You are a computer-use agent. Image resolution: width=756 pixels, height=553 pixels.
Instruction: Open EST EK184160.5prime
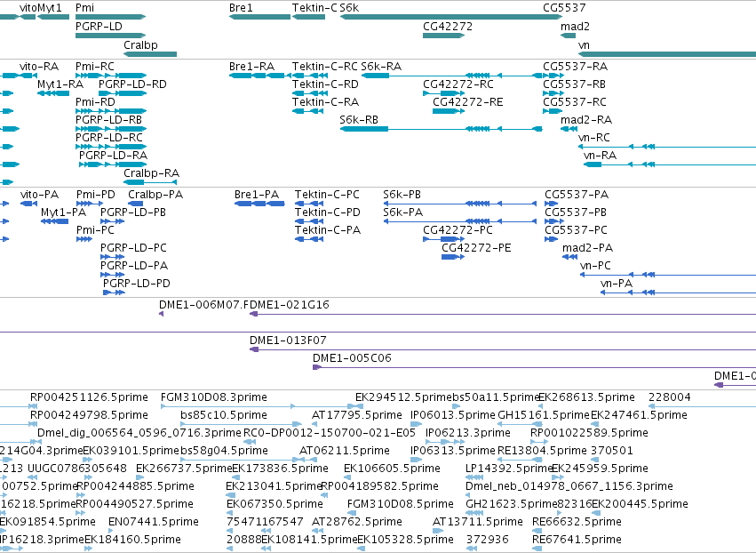(132, 540)
